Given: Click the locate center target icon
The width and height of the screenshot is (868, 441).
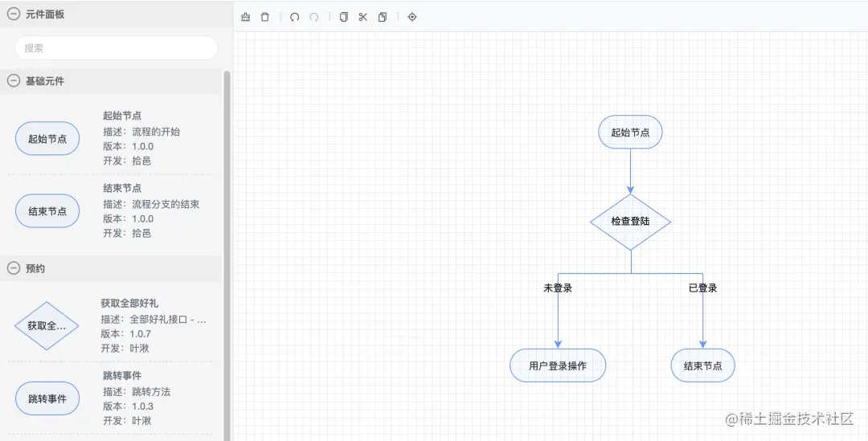Looking at the screenshot, I should [411, 17].
